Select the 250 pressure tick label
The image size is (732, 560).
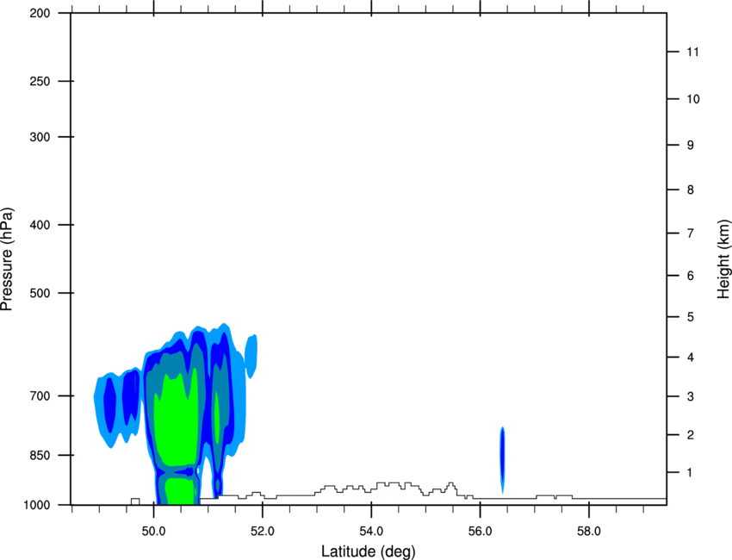click(x=40, y=81)
